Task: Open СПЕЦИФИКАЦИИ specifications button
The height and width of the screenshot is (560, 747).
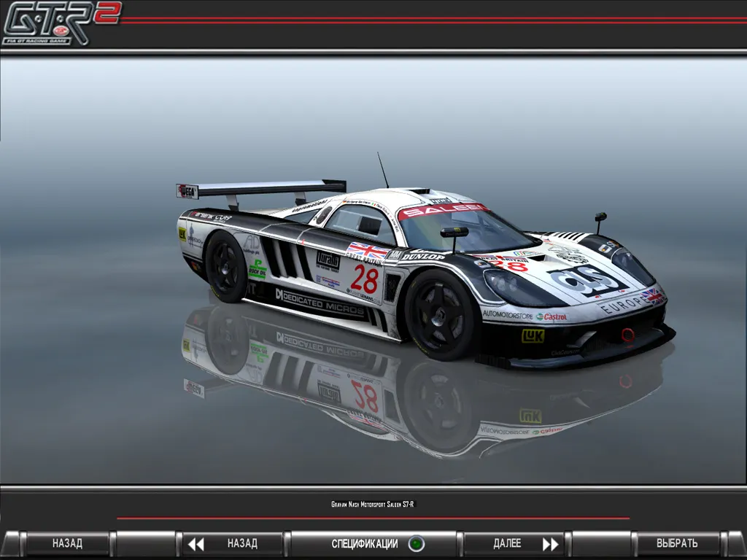Action: pyautogui.click(x=373, y=543)
